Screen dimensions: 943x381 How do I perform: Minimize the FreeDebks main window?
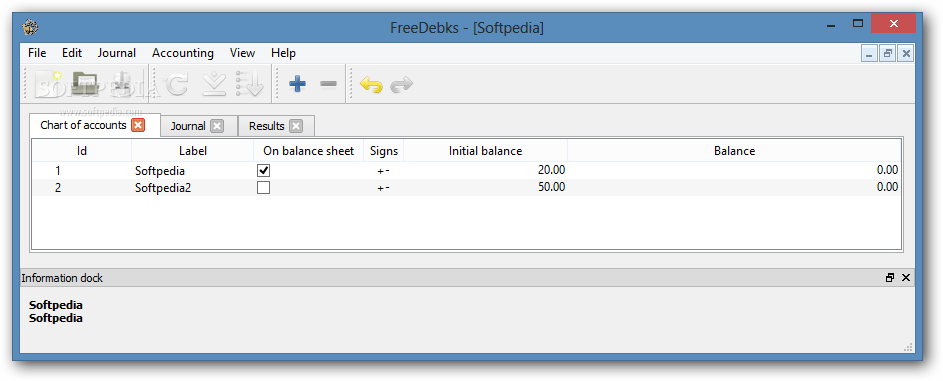coord(831,25)
